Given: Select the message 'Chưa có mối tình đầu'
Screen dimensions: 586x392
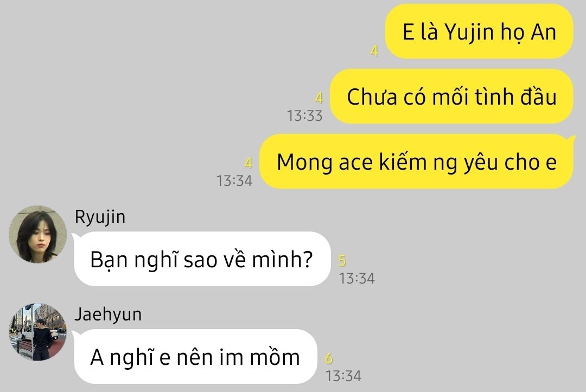Looking at the screenshot, I should tap(451, 97).
